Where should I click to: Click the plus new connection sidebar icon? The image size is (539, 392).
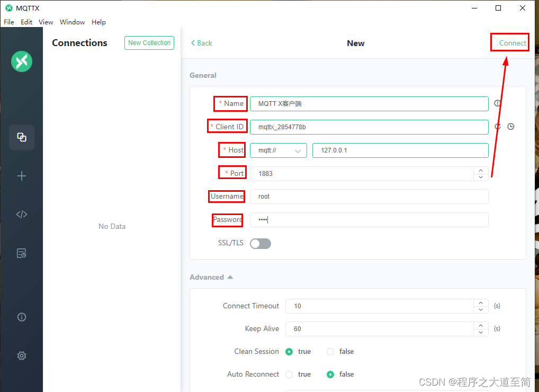(x=22, y=176)
